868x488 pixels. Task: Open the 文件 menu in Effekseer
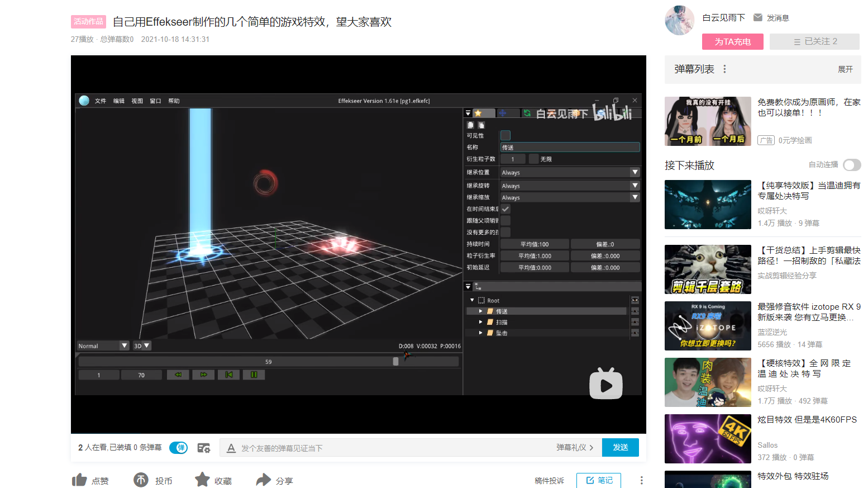[x=100, y=101]
